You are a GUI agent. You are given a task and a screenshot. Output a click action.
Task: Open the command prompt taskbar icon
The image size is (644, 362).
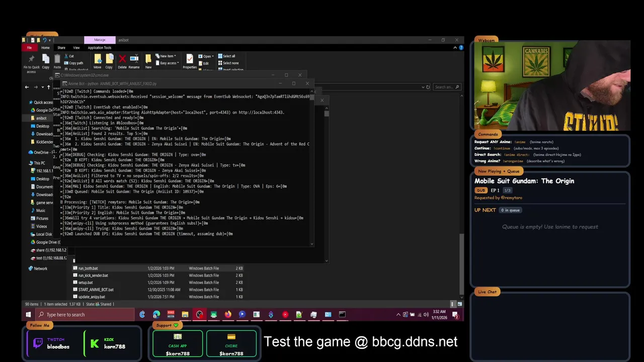pos(342,315)
